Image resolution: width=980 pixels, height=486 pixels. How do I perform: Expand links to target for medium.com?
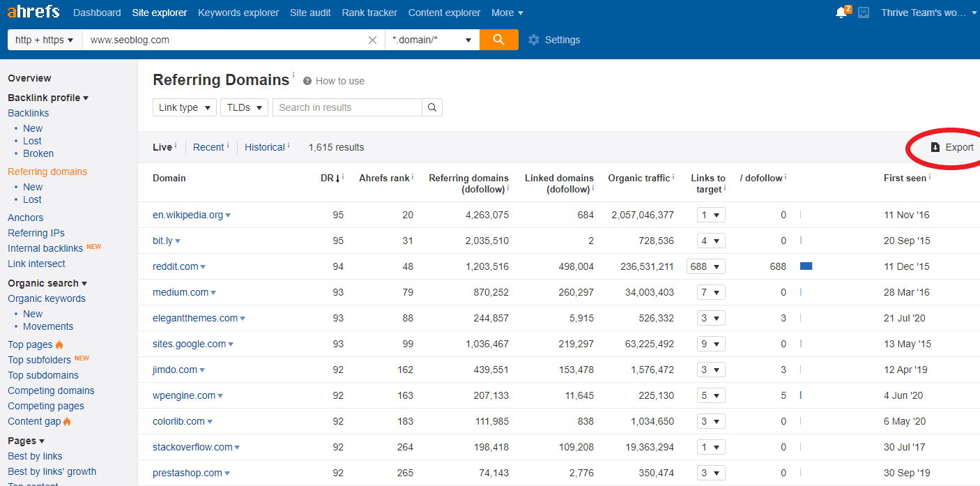click(x=711, y=292)
